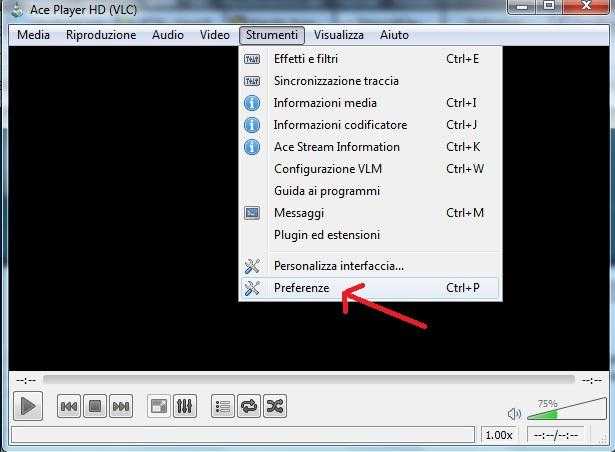Toggle fullscreen video mode icon
Screen dimensions: 615x452
pos(159,406)
